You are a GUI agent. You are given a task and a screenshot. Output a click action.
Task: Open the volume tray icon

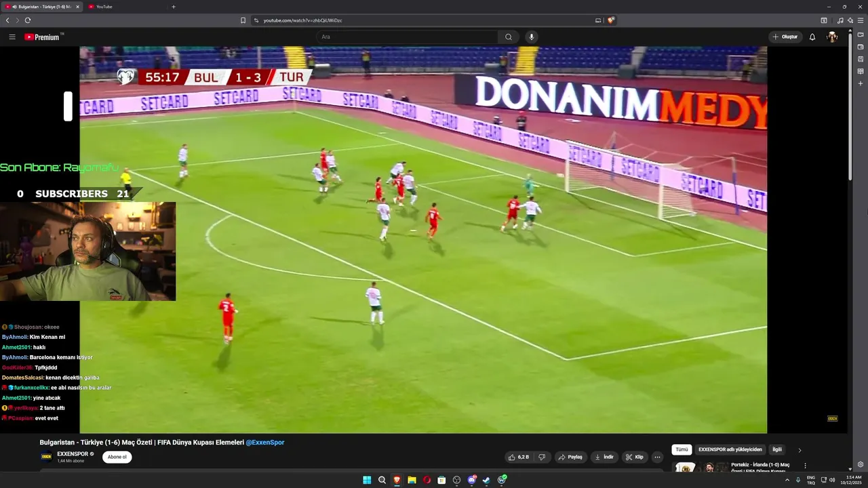[x=832, y=480]
